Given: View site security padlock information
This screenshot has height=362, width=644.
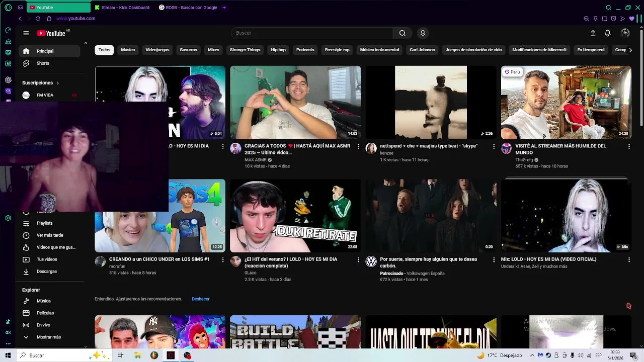Looking at the screenshot, I should [49, 19].
